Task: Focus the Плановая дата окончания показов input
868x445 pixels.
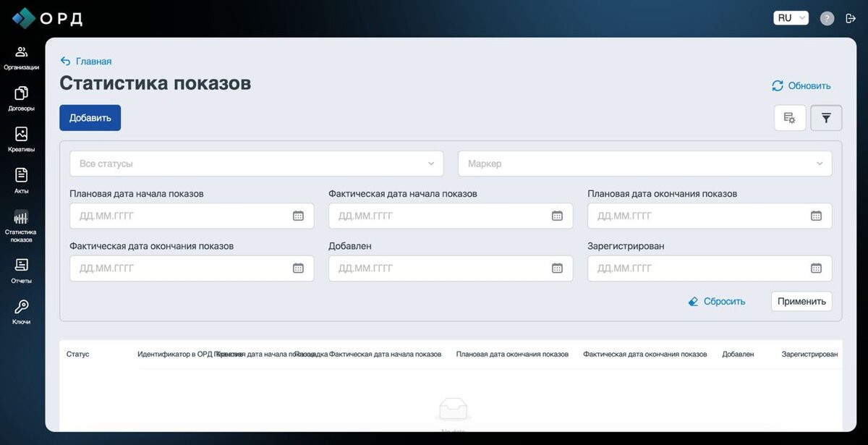Action: pos(710,216)
